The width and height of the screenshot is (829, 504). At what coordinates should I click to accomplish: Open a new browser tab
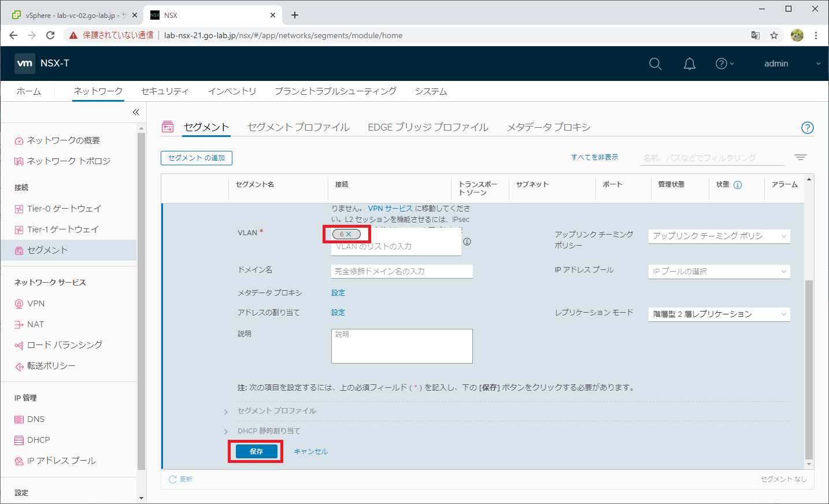point(295,15)
